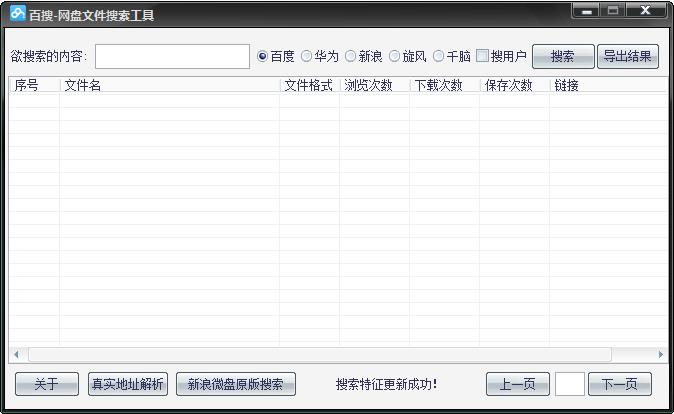
Task: Open the 关于 dialog
Action: (x=47, y=384)
